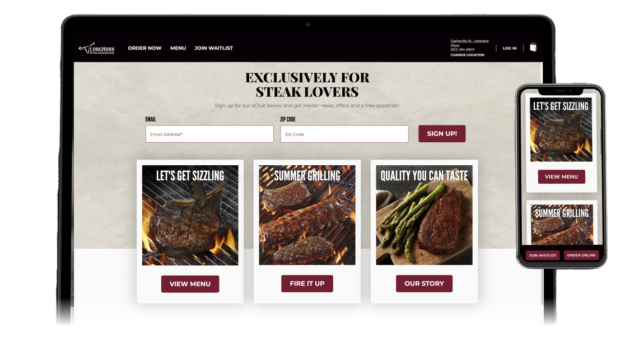Click the View Menu button on desktop card
The height and width of the screenshot is (364, 625).
[x=190, y=284]
